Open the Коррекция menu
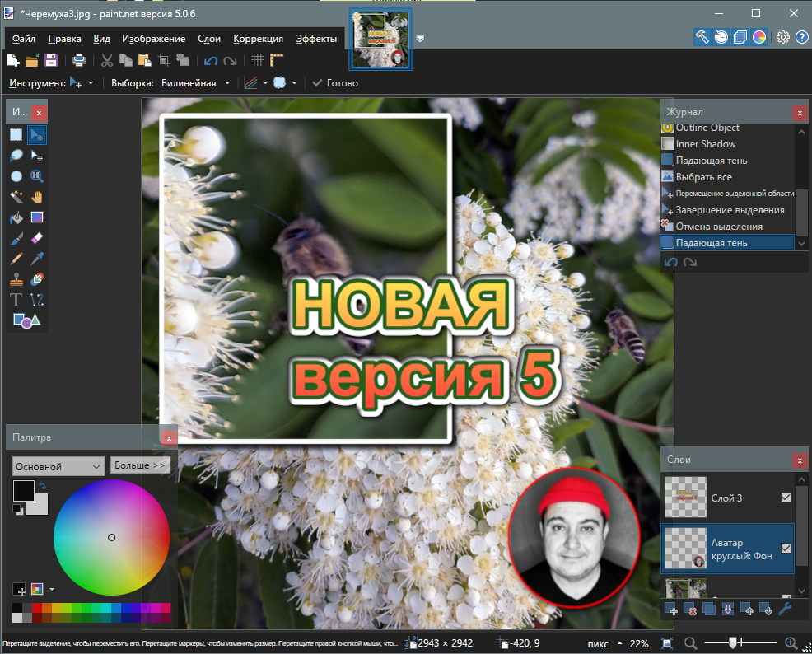This screenshot has width=812, height=654. pos(258,39)
